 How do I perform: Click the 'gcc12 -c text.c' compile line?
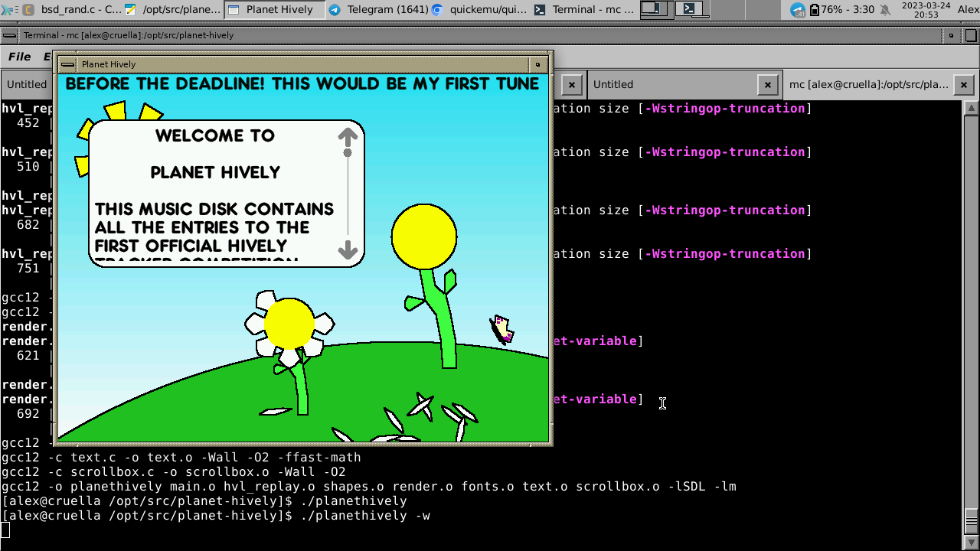point(181,458)
